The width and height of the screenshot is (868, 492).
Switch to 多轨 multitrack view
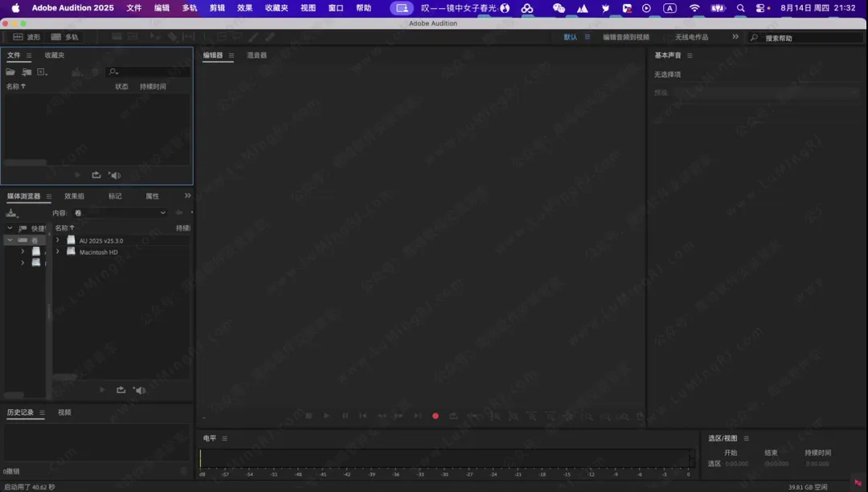(64, 37)
